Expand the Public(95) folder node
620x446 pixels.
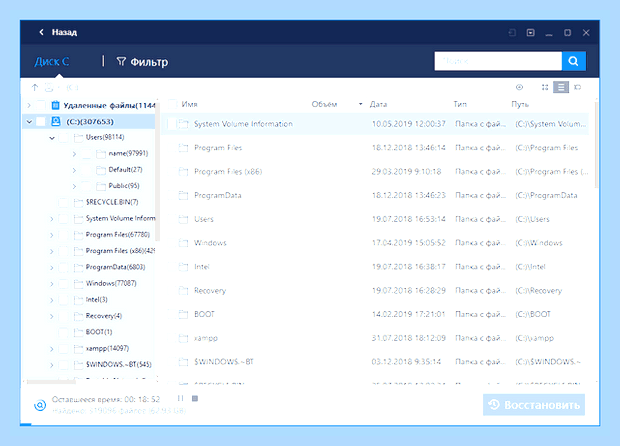74,186
